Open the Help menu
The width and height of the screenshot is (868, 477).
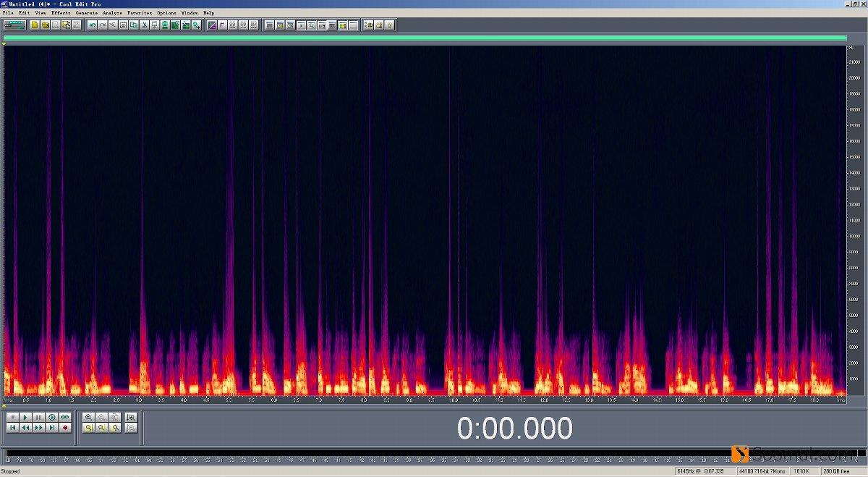pos(208,13)
